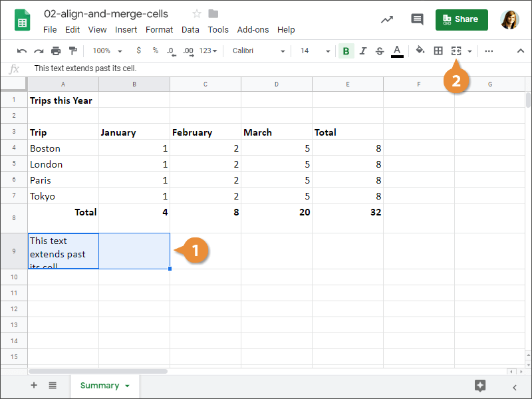Add a new sheet

[33, 385]
